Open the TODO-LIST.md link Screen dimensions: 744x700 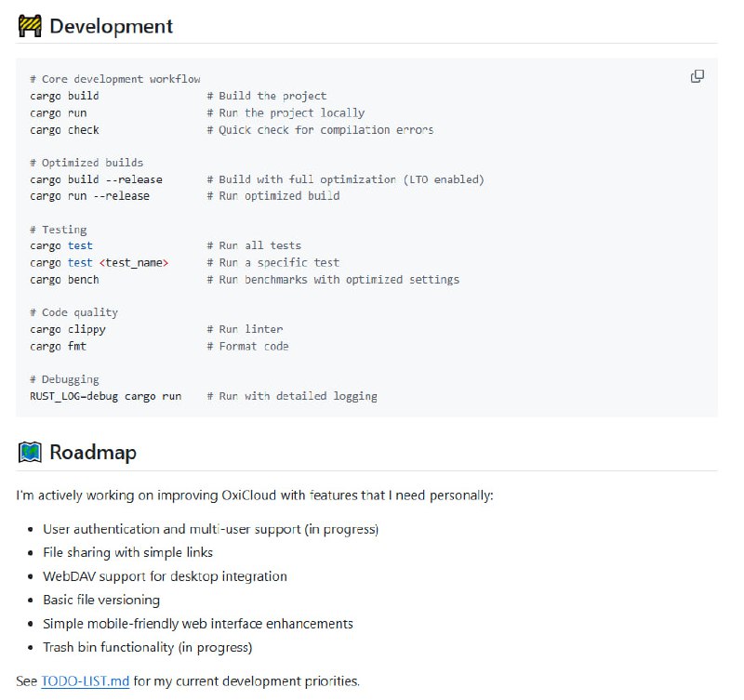pos(85,681)
